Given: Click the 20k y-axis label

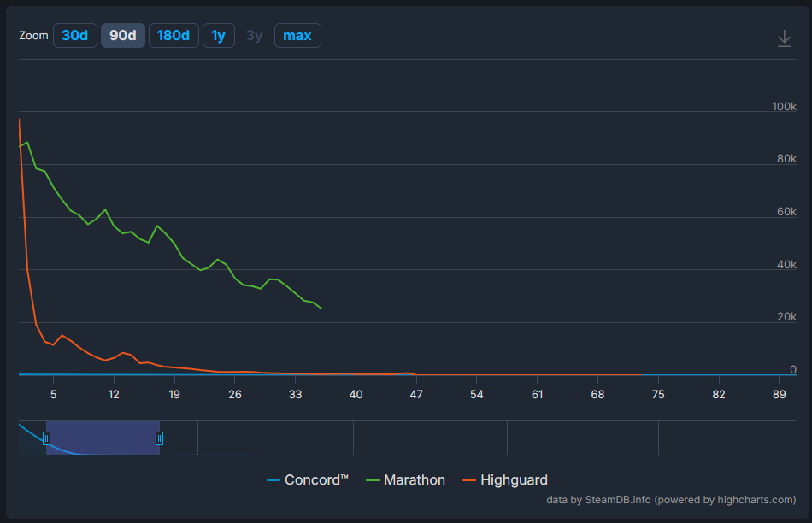Looking at the screenshot, I should coord(786,317).
